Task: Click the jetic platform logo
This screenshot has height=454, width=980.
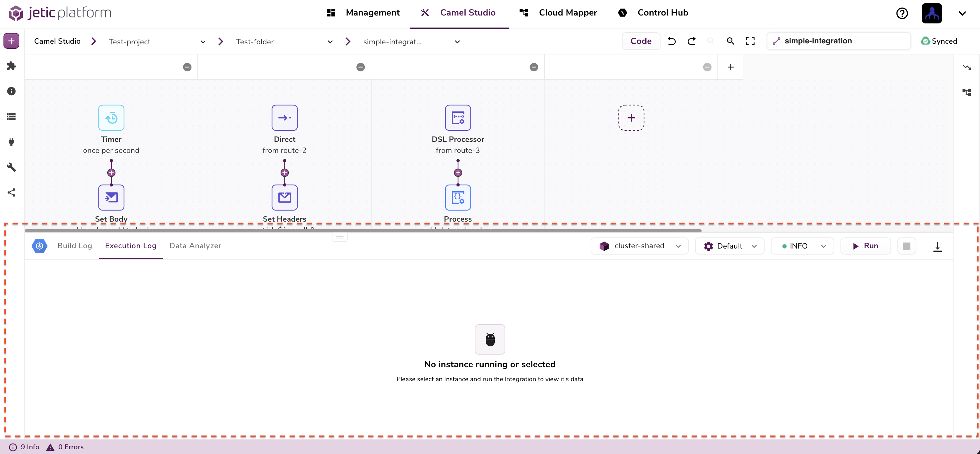Action: point(60,13)
